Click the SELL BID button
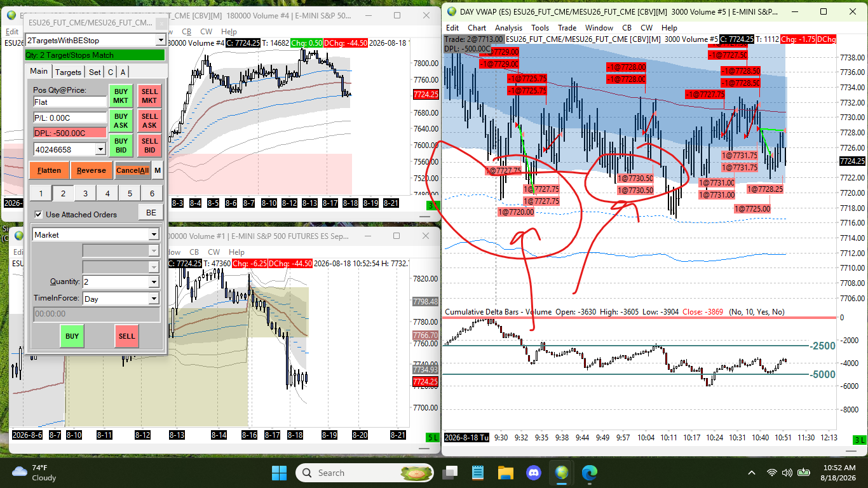 [149, 146]
